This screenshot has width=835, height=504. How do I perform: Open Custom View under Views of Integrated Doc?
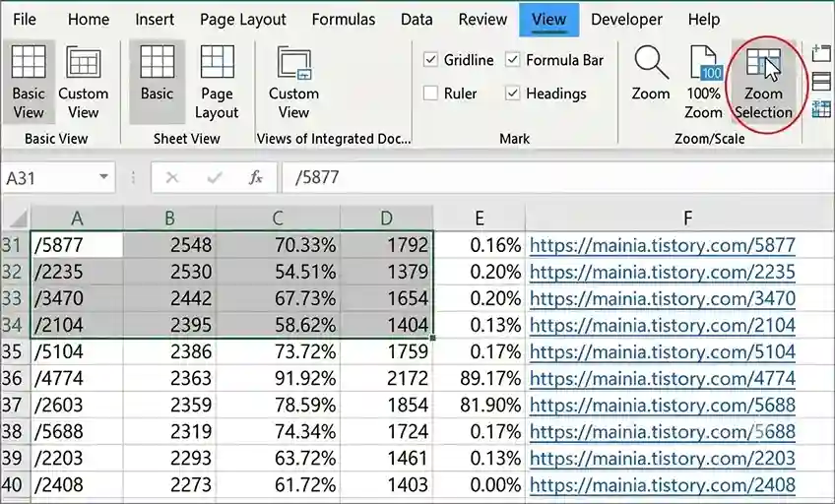(x=293, y=82)
